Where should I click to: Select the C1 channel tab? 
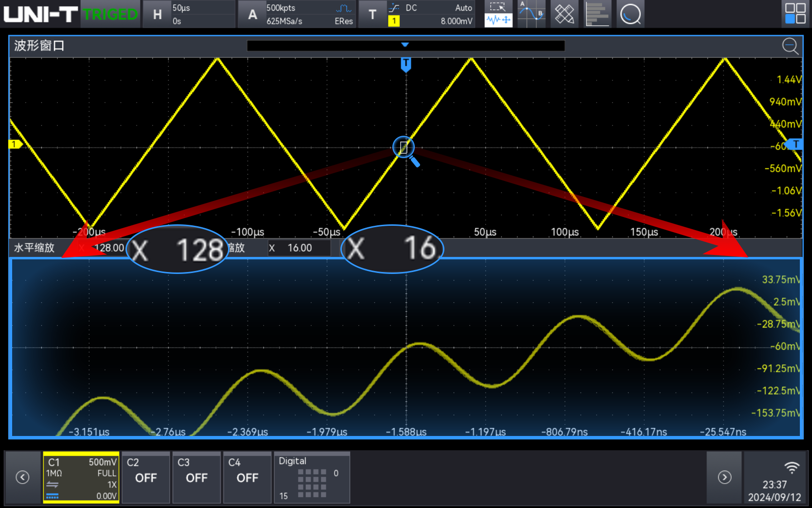81,477
